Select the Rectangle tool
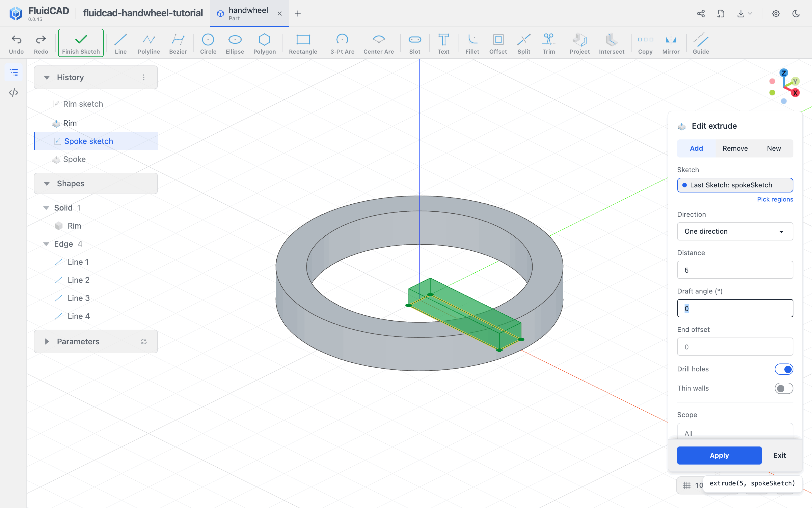Image resolution: width=812 pixels, height=508 pixels. click(303, 43)
